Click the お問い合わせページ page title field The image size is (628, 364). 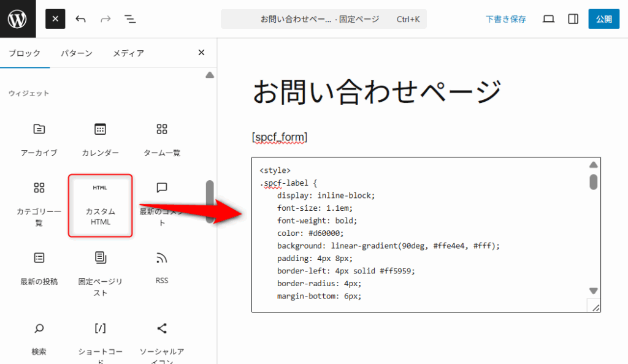coord(377,93)
